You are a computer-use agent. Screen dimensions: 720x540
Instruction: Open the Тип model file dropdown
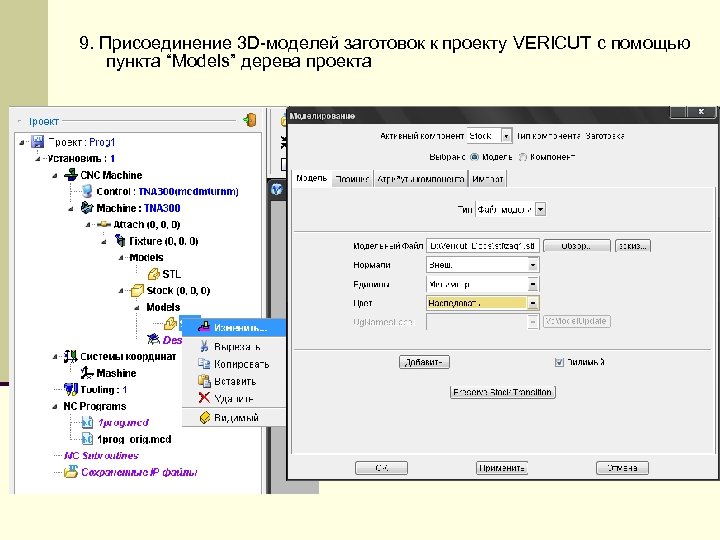tap(540, 210)
